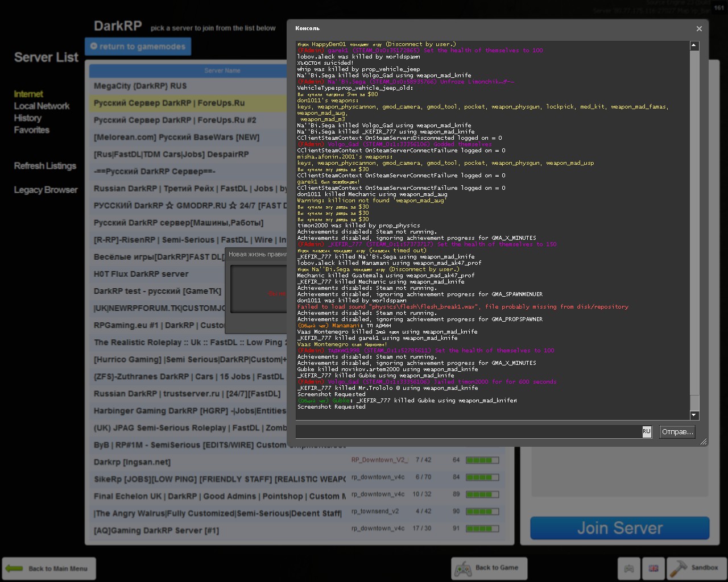Click the Отправ... send button
This screenshot has height=582, width=728.
point(677,432)
